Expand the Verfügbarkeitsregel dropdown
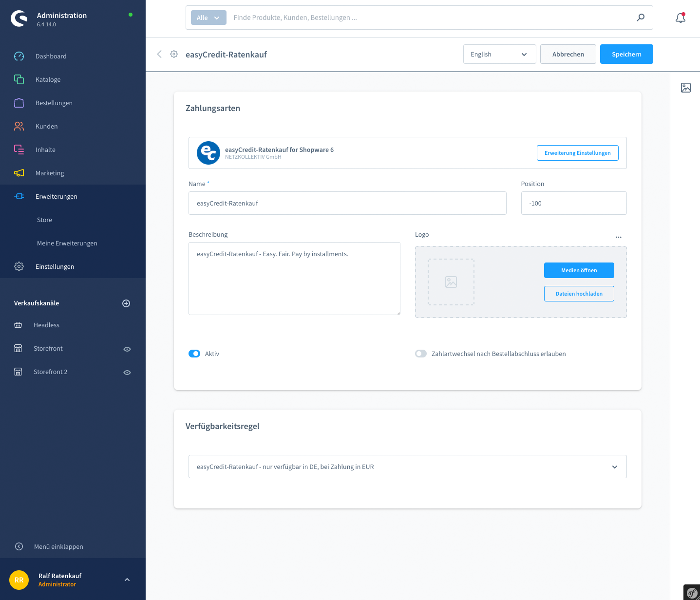 (x=408, y=467)
